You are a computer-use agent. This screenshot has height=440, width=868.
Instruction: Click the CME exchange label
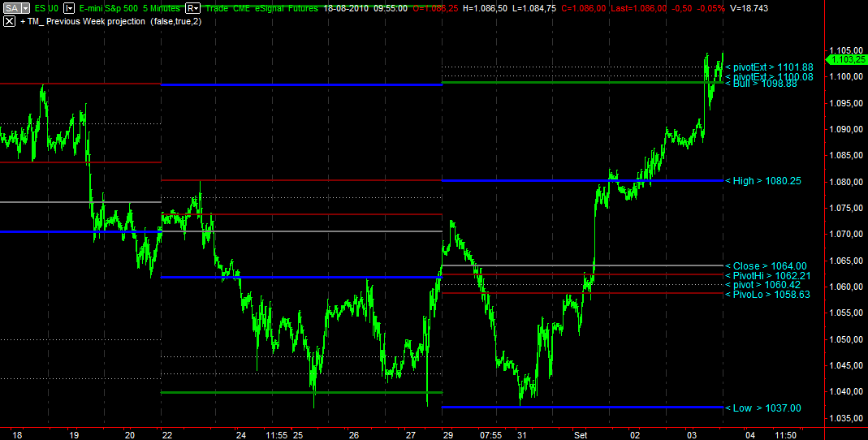click(x=241, y=8)
